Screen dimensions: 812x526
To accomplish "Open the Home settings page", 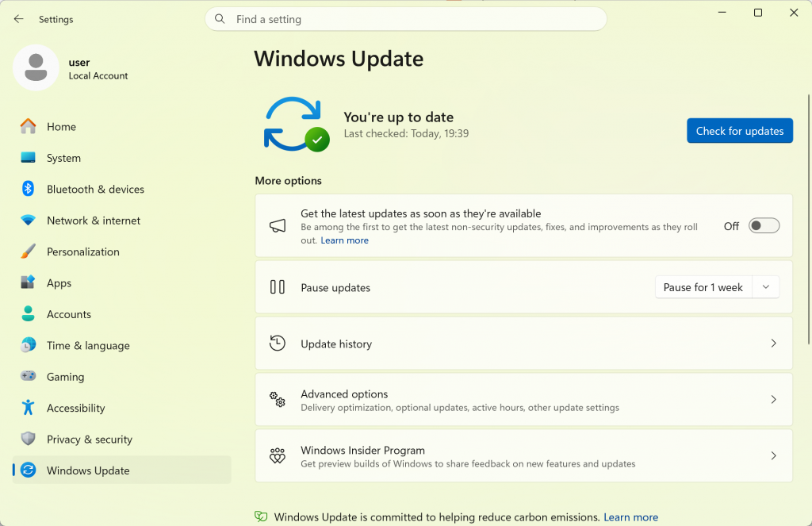I will [121, 126].
